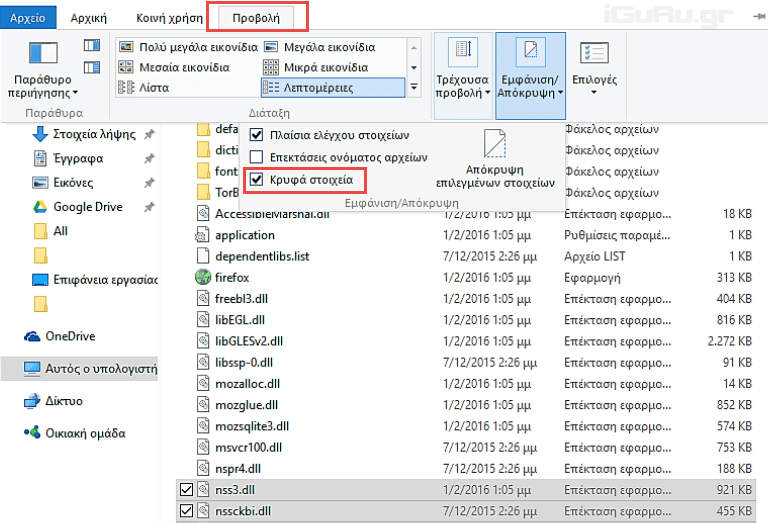Click the firefox globe icon

click(x=203, y=277)
